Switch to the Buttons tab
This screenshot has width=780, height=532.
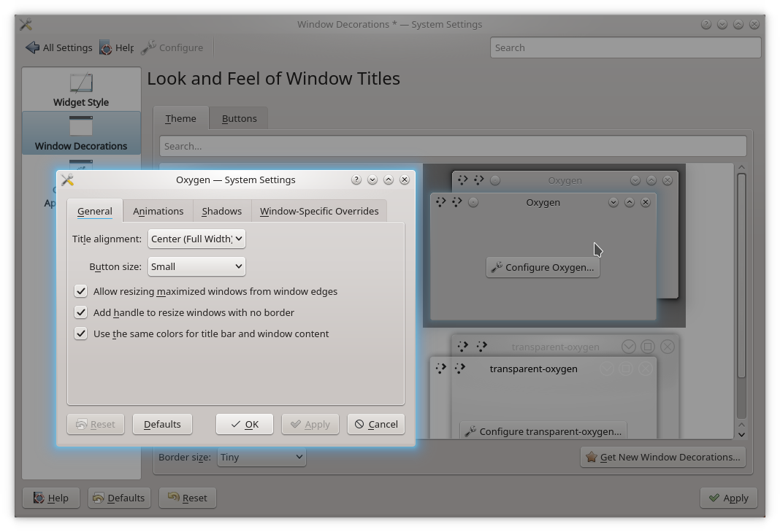point(238,117)
